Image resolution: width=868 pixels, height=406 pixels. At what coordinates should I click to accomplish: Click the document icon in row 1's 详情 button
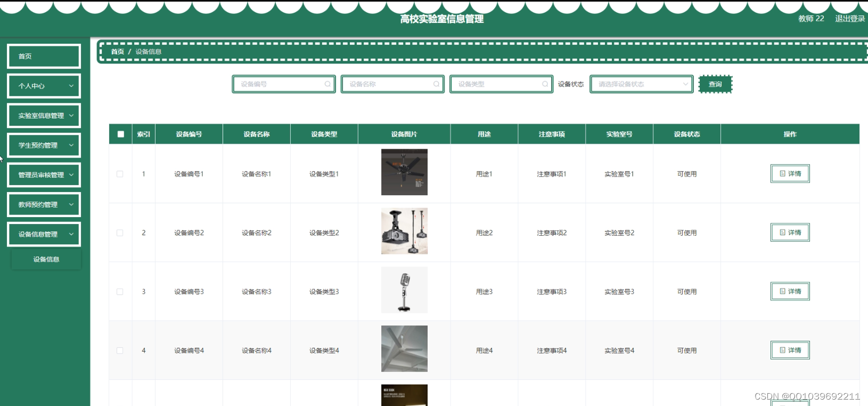click(x=782, y=173)
